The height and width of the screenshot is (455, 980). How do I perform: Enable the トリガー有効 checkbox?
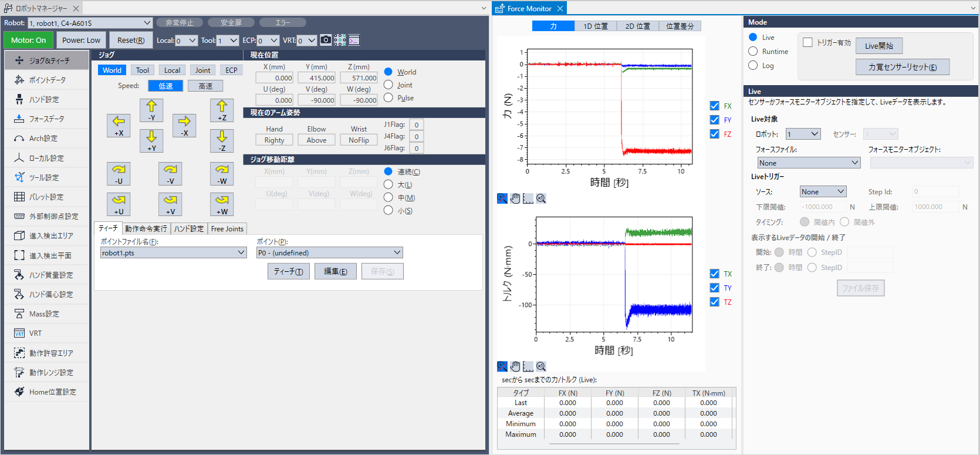pyautogui.click(x=807, y=42)
